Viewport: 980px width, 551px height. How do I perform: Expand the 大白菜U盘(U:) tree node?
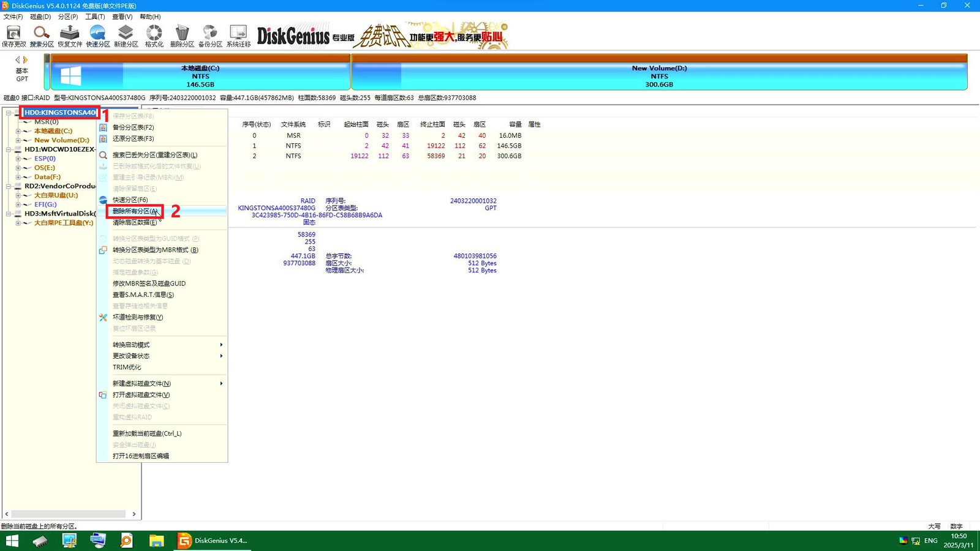tap(18, 195)
